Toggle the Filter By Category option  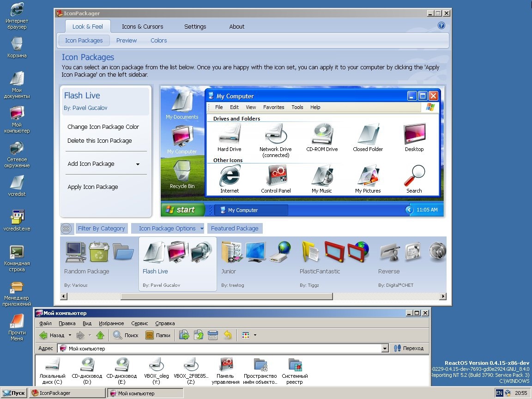coord(101,228)
